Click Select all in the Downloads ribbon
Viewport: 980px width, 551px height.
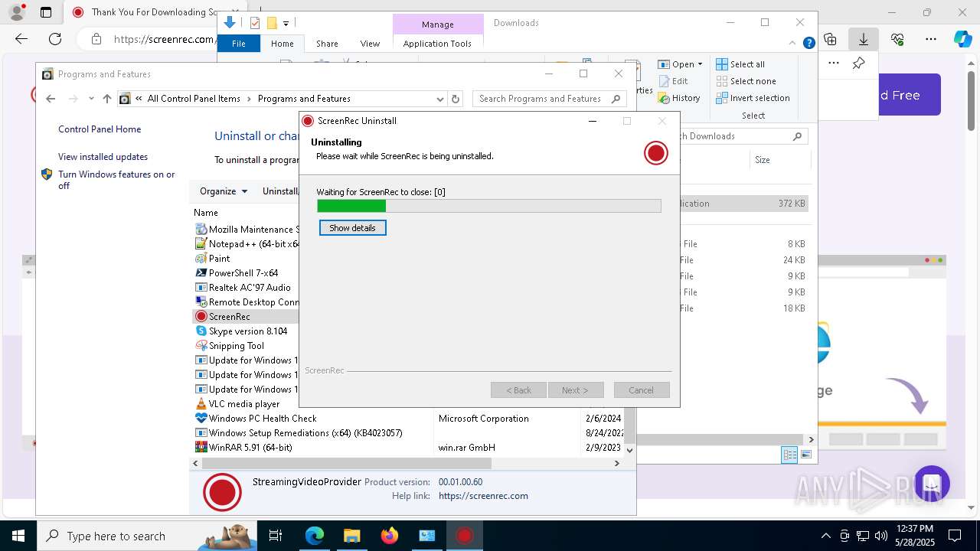coord(740,64)
